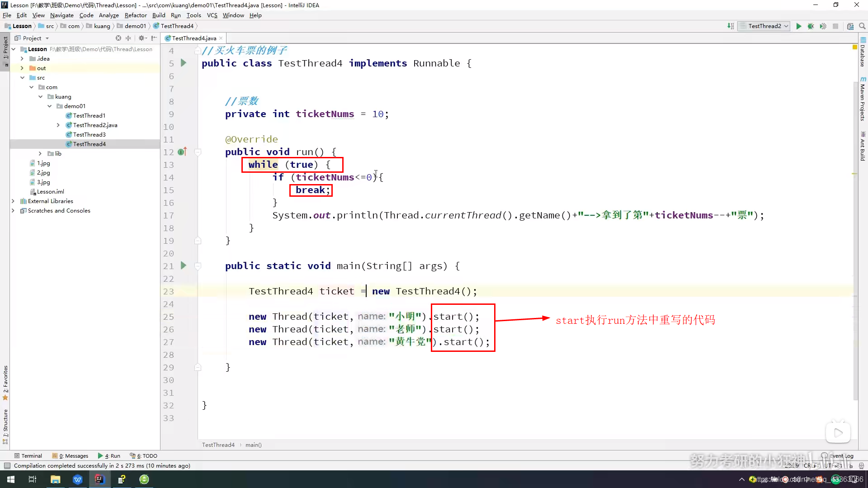The width and height of the screenshot is (868, 488).
Task: Start debugging with the bug icon
Action: (x=811, y=26)
